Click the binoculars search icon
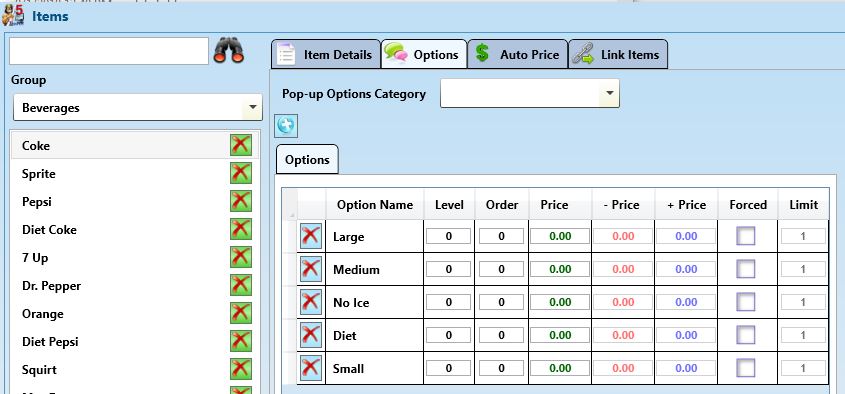This screenshot has width=845, height=394. click(x=228, y=51)
